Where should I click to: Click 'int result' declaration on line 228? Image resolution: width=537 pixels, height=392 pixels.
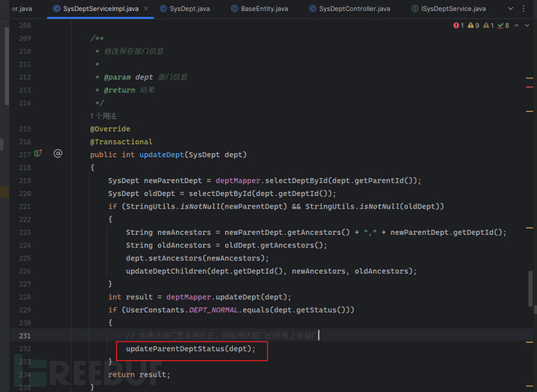tap(130, 297)
